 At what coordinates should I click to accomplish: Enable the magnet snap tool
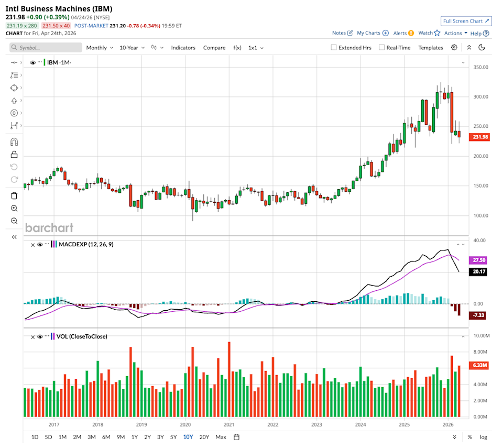click(14, 142)
